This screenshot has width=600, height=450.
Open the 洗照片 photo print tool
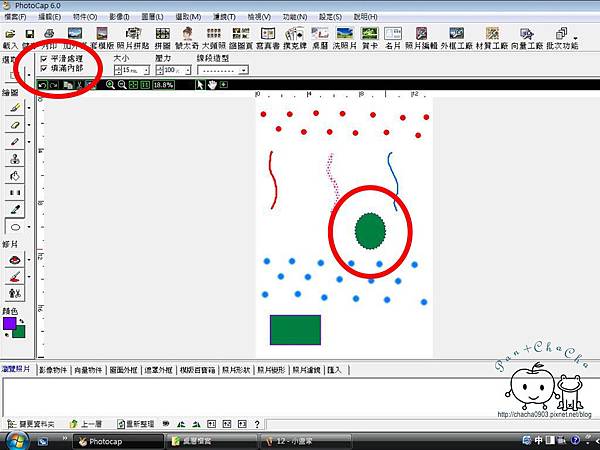(x=344, y=38)
